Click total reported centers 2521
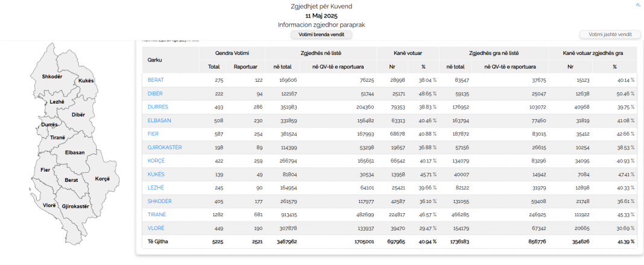The image size is (644, 265). (x=257, y=242)
